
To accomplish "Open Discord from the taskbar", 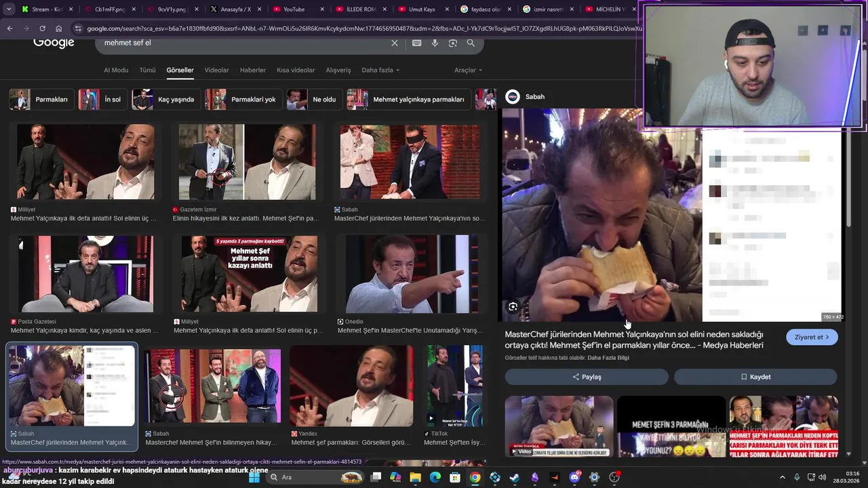I will (x=574, y=477).
